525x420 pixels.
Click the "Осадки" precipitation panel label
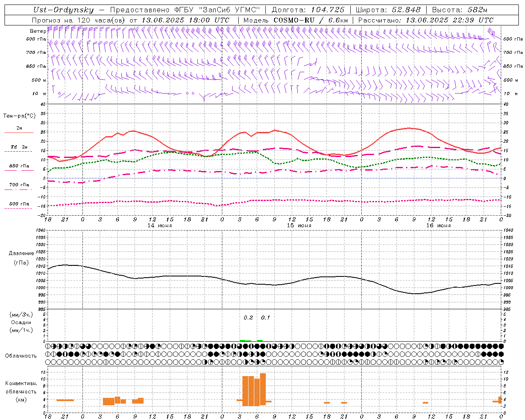(21, 322)
